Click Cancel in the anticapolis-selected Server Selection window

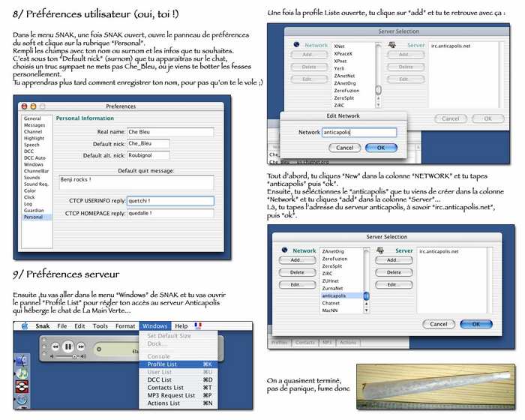click(x=439, y=324)
